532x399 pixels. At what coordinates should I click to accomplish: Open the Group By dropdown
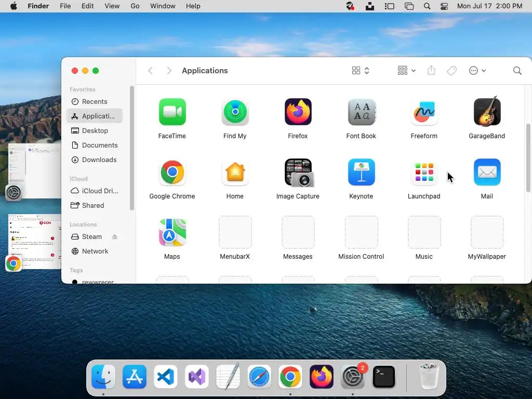point(406,71)
